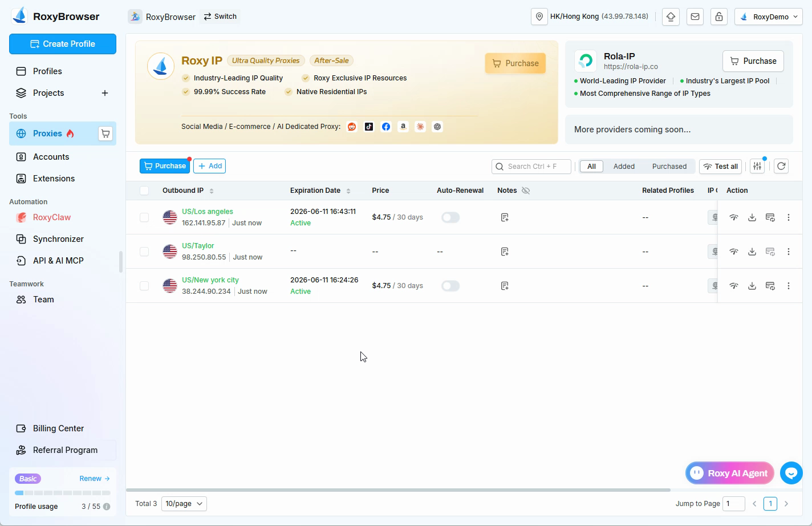The height and width of the screenshot is (526, 812).
Task: Click download icon in US/Taylor row
Action: point(752,252)
